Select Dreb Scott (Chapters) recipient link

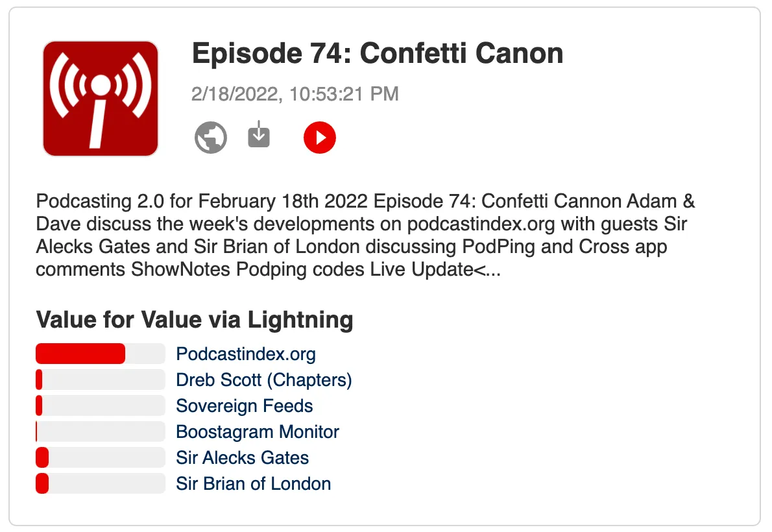pos(263,380)
